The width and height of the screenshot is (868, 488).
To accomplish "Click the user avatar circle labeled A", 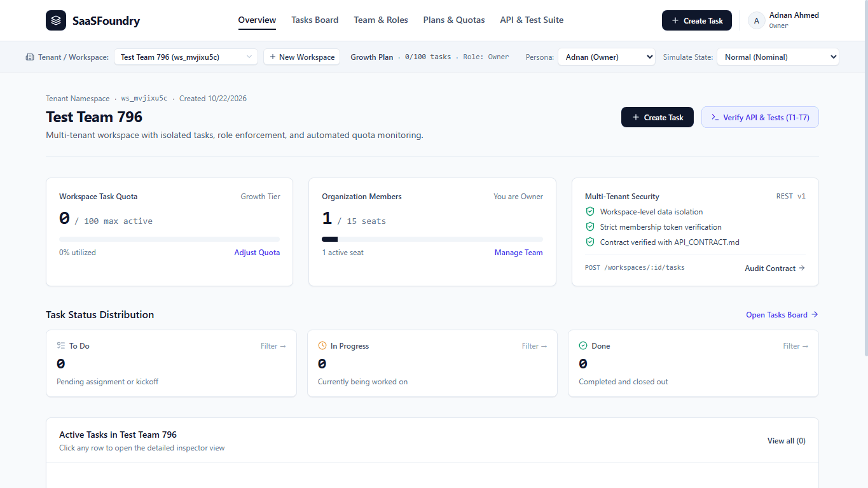I will point(756,20).
